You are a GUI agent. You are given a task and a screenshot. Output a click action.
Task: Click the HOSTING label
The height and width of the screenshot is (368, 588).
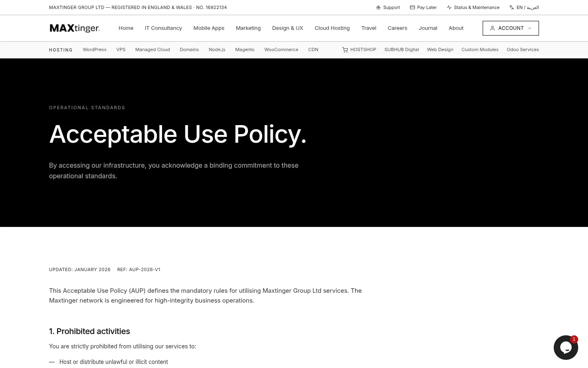coord(61,50)
